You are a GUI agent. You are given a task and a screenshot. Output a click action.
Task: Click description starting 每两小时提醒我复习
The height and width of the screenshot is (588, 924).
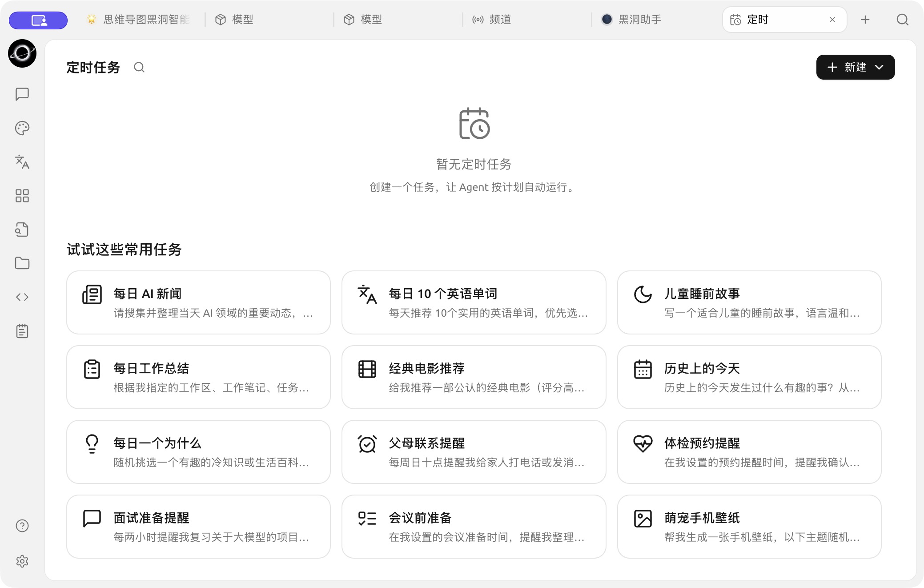[211, 537]
